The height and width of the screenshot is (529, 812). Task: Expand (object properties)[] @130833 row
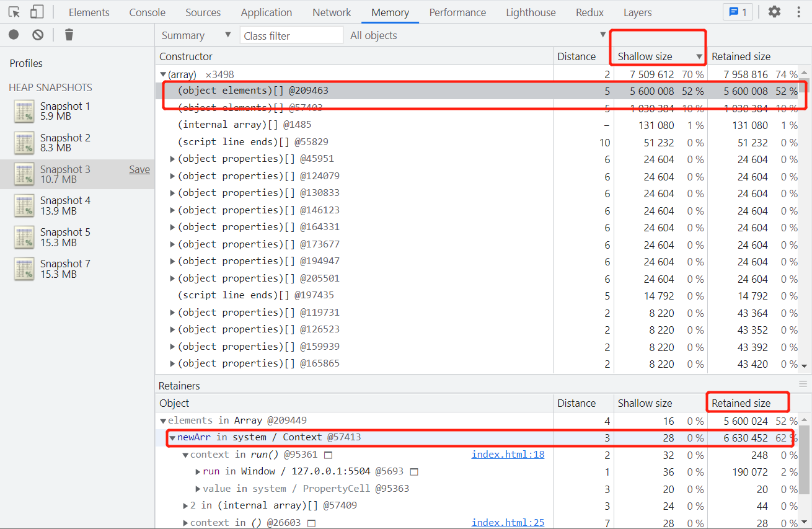tap(172, 193)
